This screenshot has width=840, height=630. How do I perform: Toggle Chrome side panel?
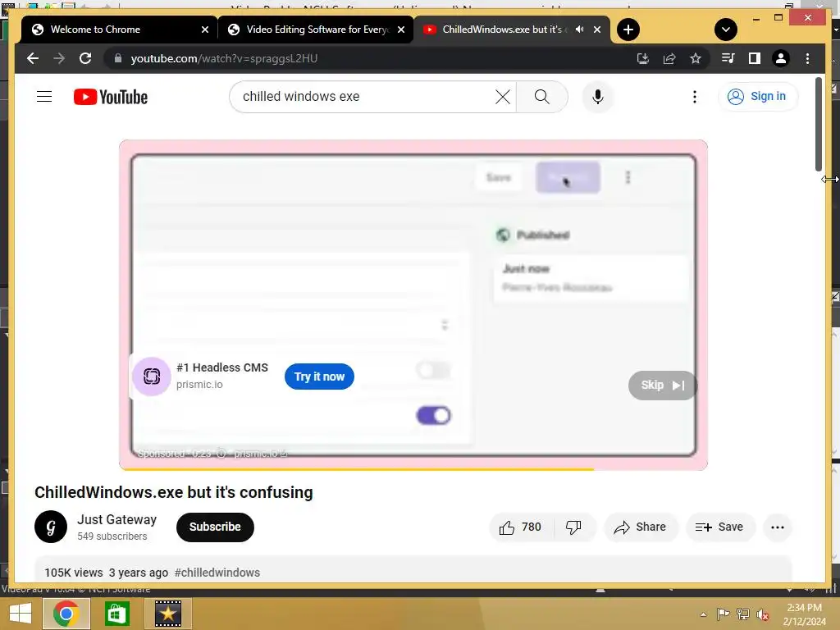[x=755, y=58]
